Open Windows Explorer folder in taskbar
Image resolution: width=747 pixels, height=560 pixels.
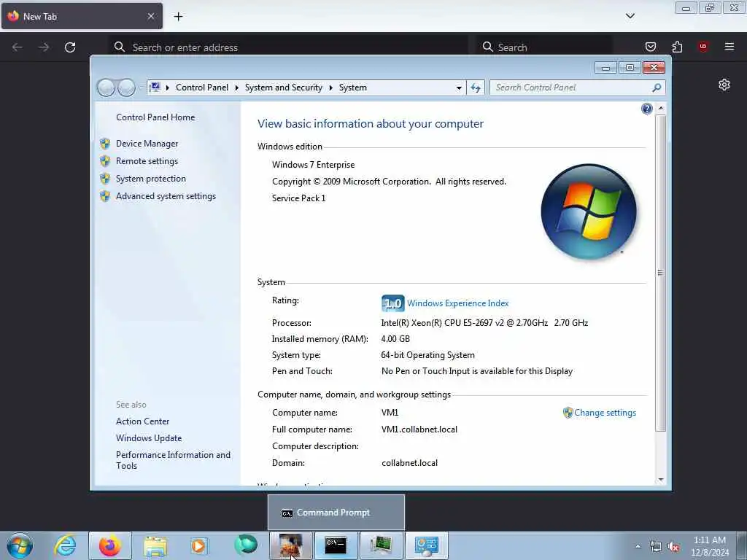(x=156, y=545)
